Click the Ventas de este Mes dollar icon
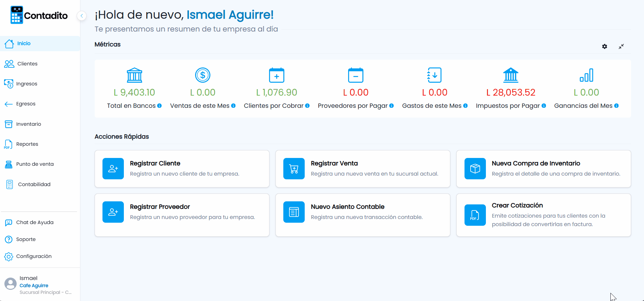Image resolution: width=644 pixels, height=301 pixels. [x=203, y=75]
